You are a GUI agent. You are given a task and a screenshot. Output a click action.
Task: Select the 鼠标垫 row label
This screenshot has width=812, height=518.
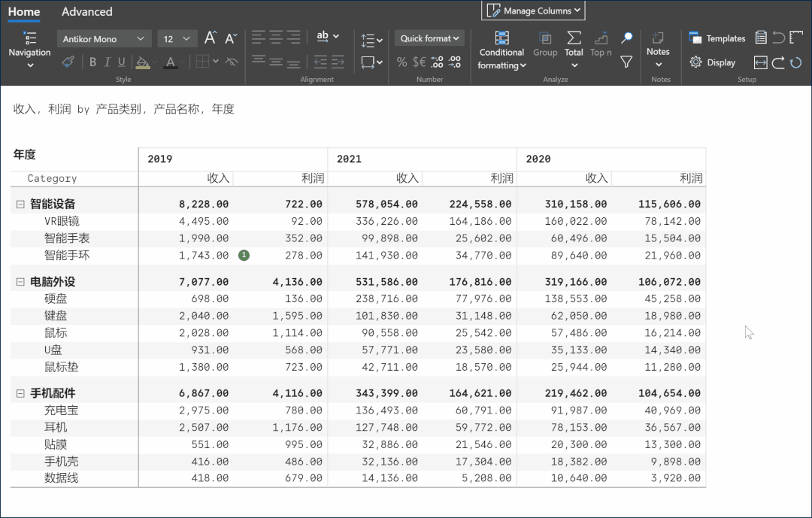(x=61, y=367)
